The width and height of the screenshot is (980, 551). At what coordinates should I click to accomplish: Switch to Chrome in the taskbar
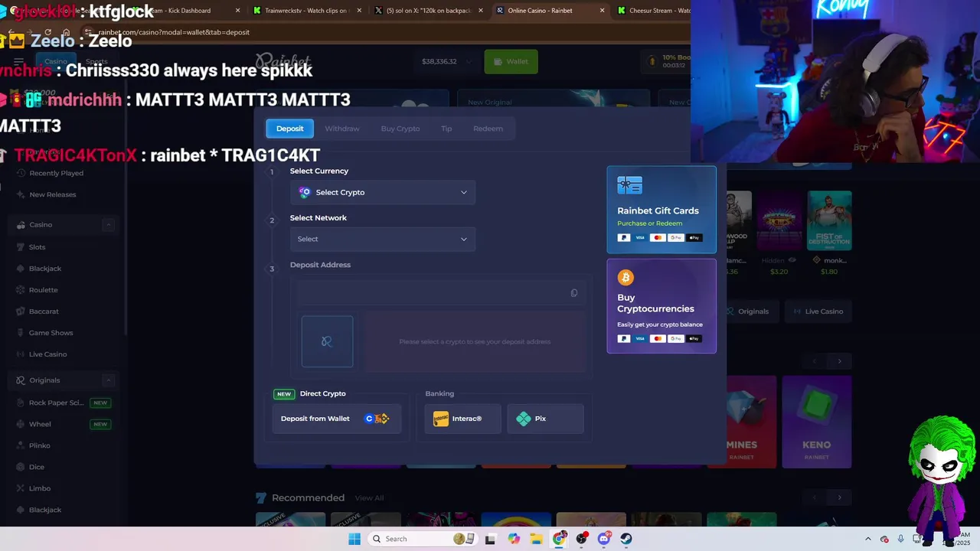point(559,539)
